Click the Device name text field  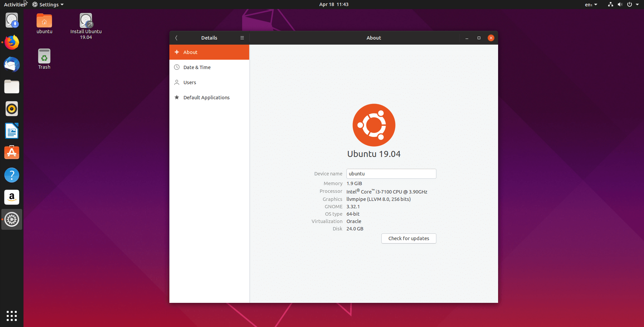point(391,174)
